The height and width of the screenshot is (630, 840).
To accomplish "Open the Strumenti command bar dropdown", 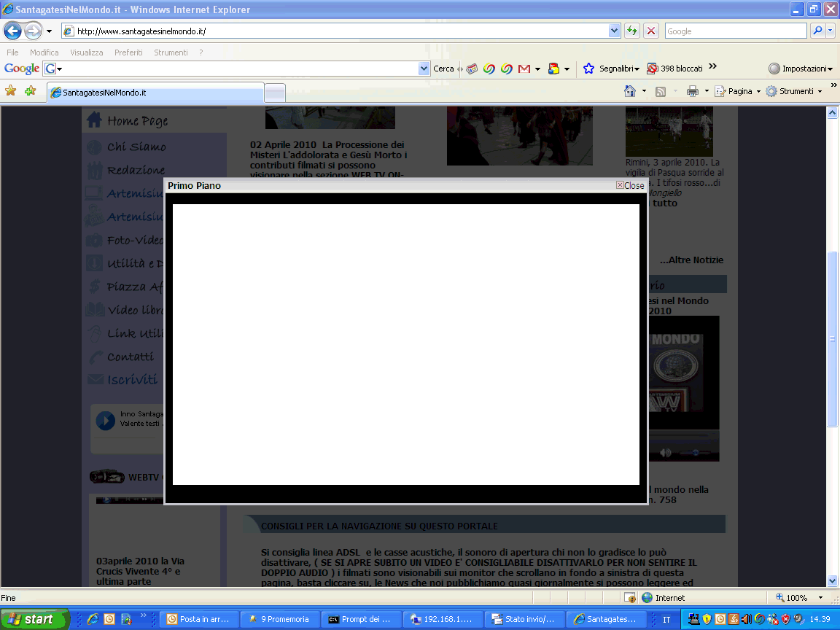I will (x=796, y=91).
